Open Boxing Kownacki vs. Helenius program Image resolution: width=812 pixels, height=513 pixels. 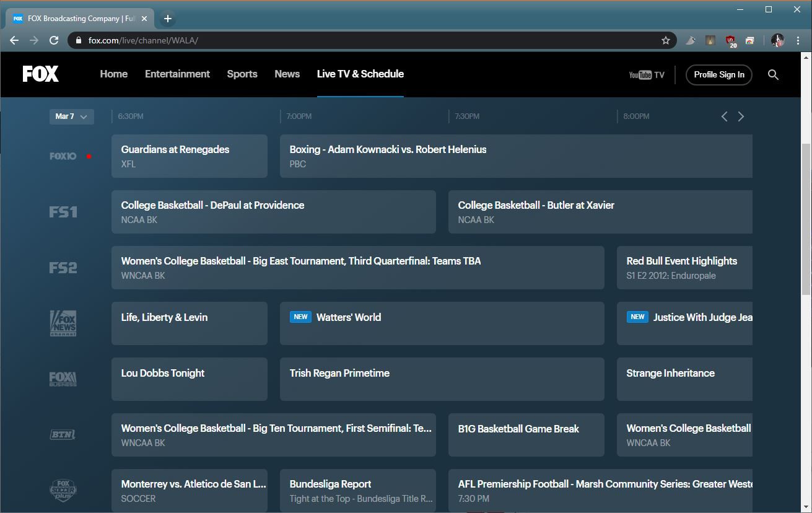[x=516, y=156]
